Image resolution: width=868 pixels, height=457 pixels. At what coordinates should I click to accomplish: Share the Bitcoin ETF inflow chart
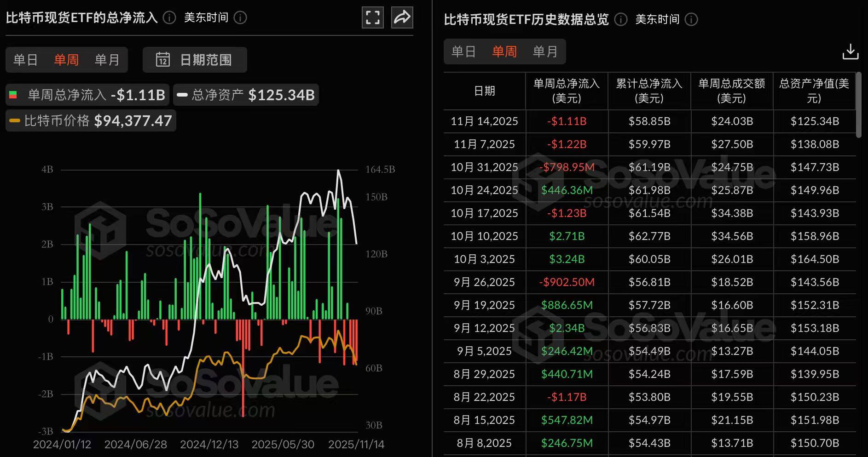tap(402, 17)
